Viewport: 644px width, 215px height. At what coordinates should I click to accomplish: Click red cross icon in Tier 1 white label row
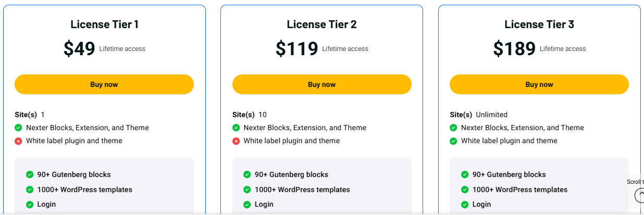18,141
